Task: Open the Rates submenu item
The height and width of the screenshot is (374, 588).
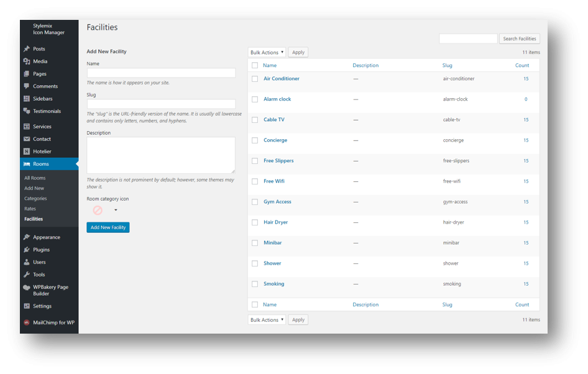Action: [x=30, y=209]
